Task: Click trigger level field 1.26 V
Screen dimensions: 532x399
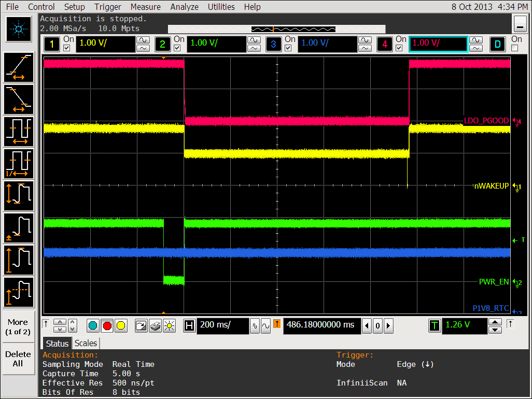Action: click(465, 325)
